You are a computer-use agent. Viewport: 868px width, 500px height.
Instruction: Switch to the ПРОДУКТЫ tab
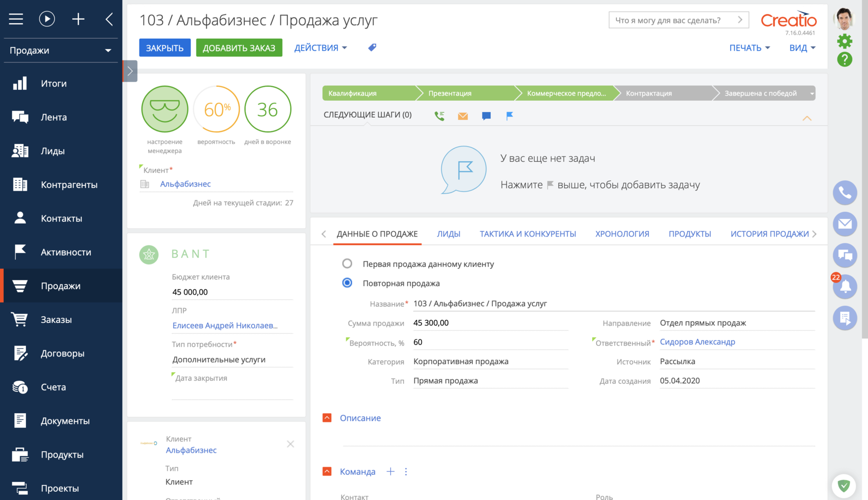690,234
